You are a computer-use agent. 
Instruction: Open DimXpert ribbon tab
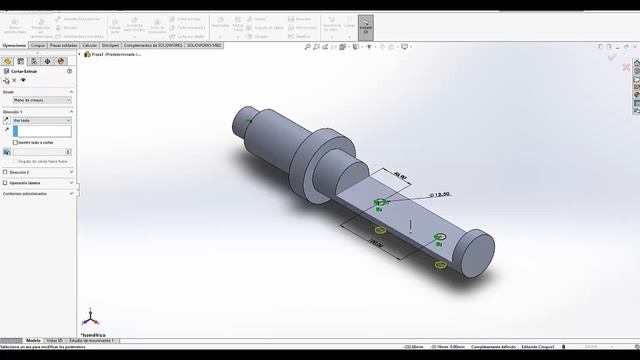110,45
